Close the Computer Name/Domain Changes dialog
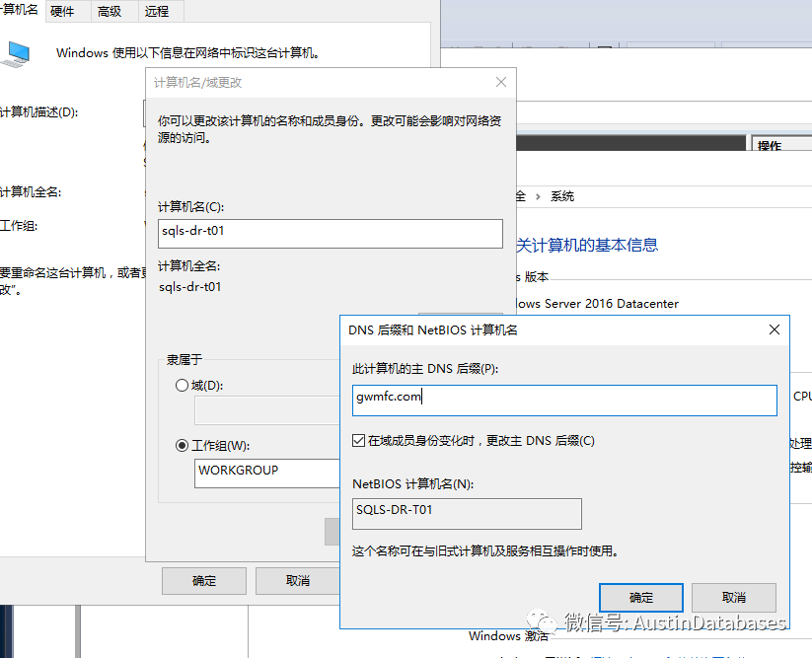Image resolution: width=812 pixels, height=658 pixels. pos(501,82)
